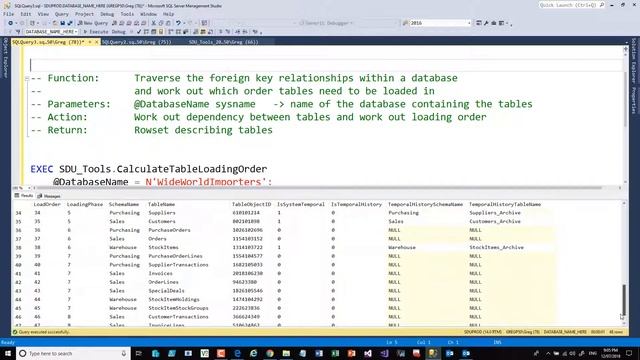The image size is (640, 360).
Task: Click the SupplierTransactions cell
Action: pos(178,265)
